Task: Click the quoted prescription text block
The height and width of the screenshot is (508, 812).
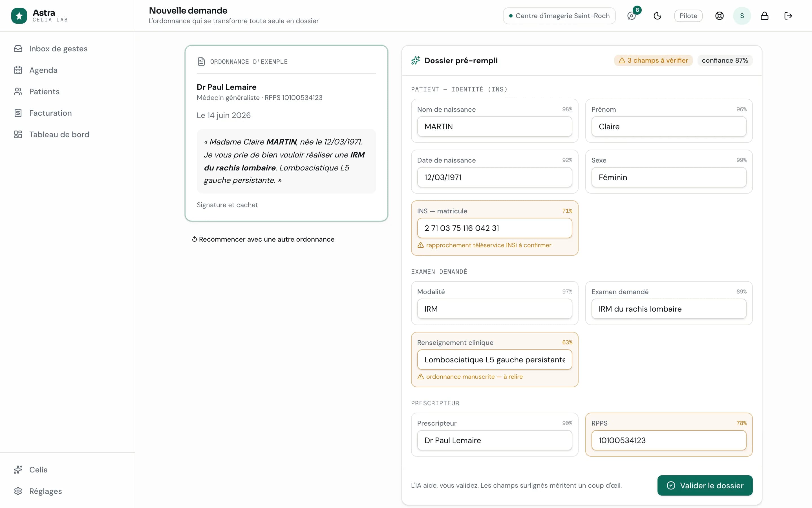Action: click(x=286, y=161)
